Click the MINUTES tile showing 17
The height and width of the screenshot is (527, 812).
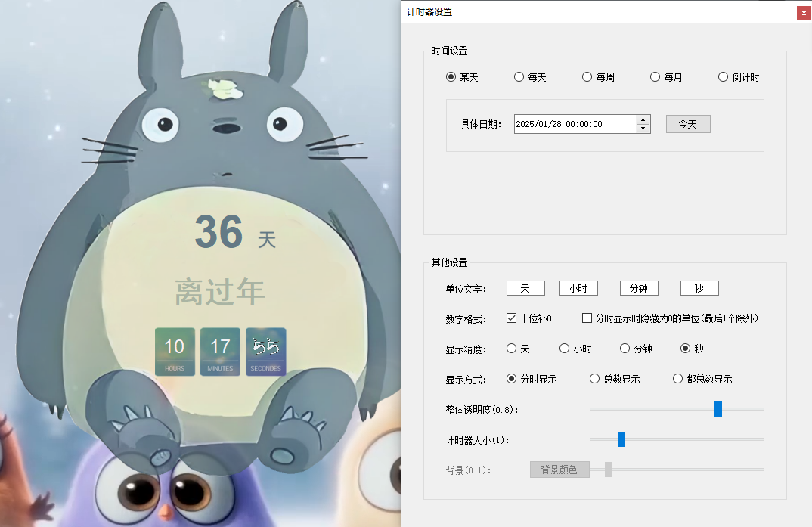click(220, 352)
